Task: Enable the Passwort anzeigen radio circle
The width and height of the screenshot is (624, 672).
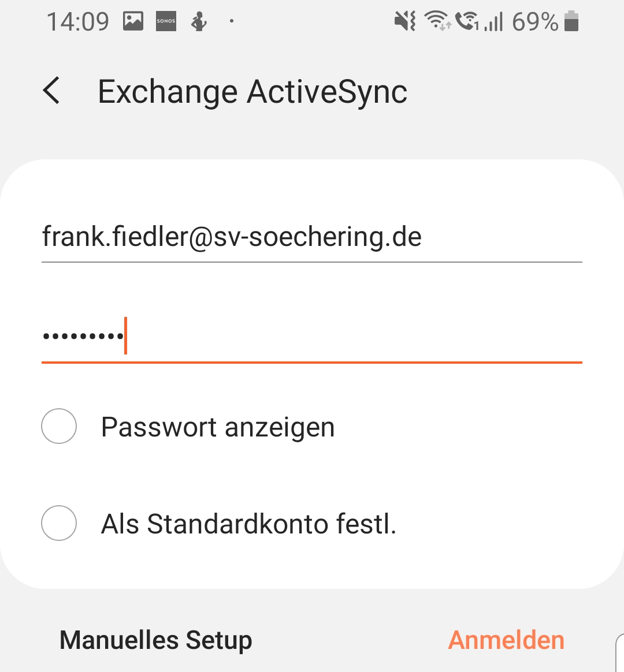Action: click(59, 426)
